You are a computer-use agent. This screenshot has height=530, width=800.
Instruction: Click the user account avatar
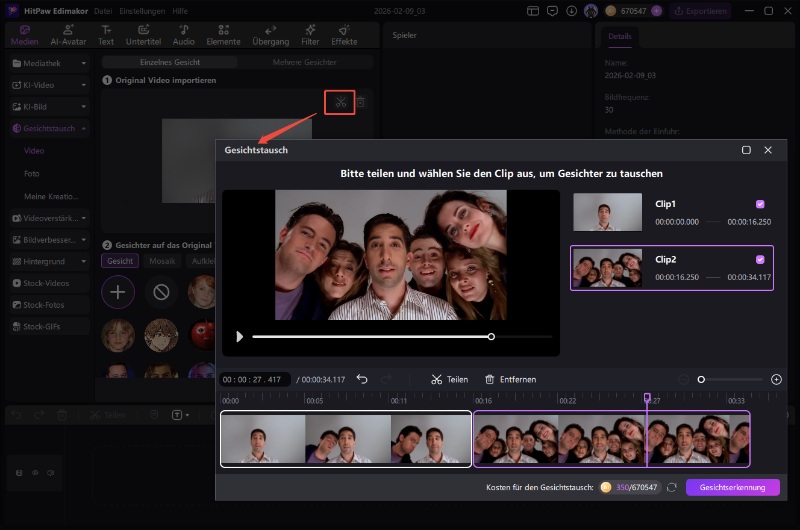tap(591, 11)
